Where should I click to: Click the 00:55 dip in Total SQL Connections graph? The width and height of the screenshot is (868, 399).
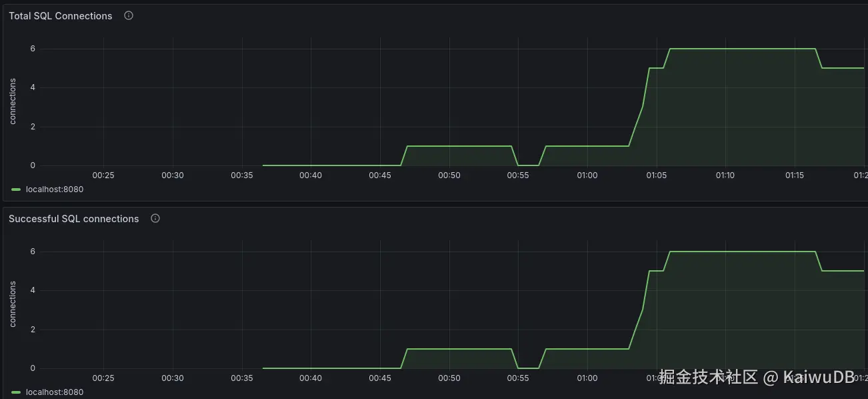(528, 165)
